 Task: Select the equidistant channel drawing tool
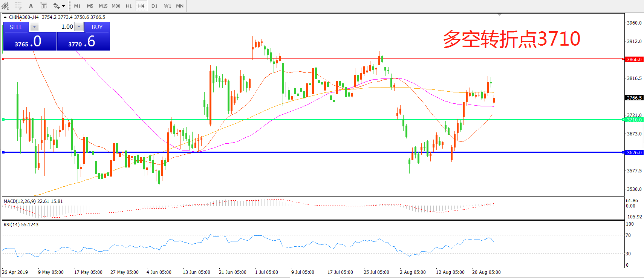point(5,6)
